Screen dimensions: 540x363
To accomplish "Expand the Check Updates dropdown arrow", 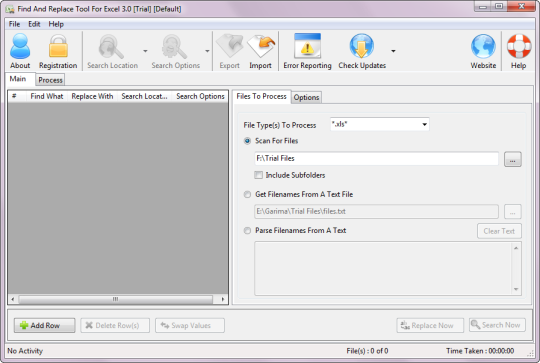I will [x=393, y=51].
